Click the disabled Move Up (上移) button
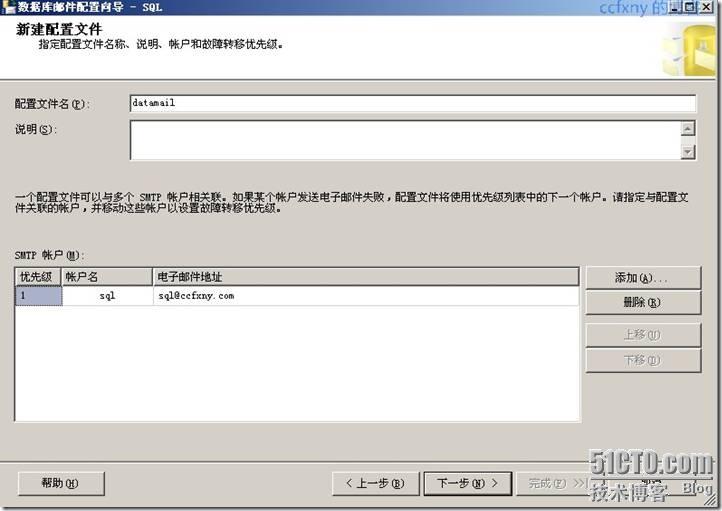Viewport: 722px width, 511px height. click(x=643, y=335)
